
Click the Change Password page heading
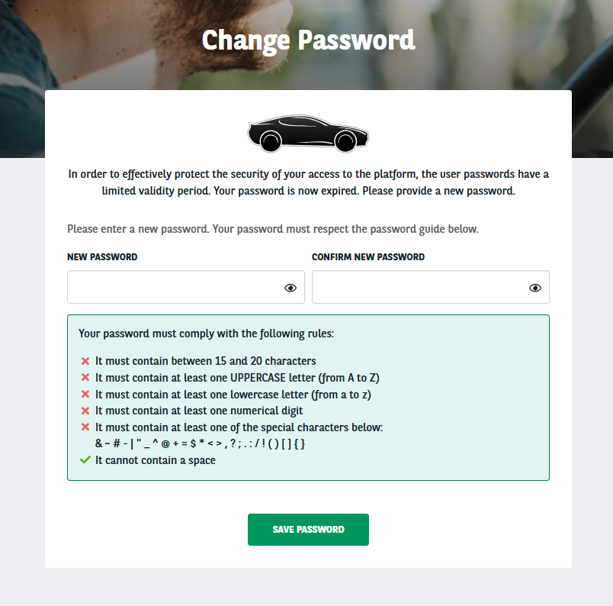[308, 40]
